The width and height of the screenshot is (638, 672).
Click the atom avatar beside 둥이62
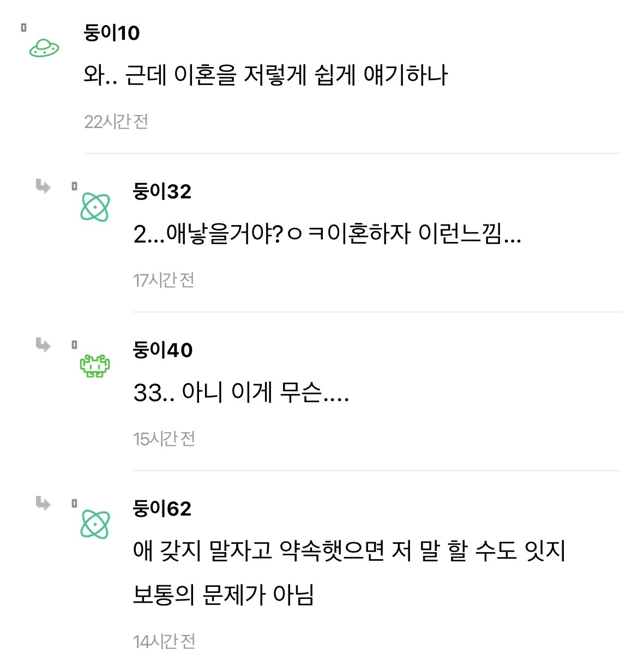click(x=95, y=524)
